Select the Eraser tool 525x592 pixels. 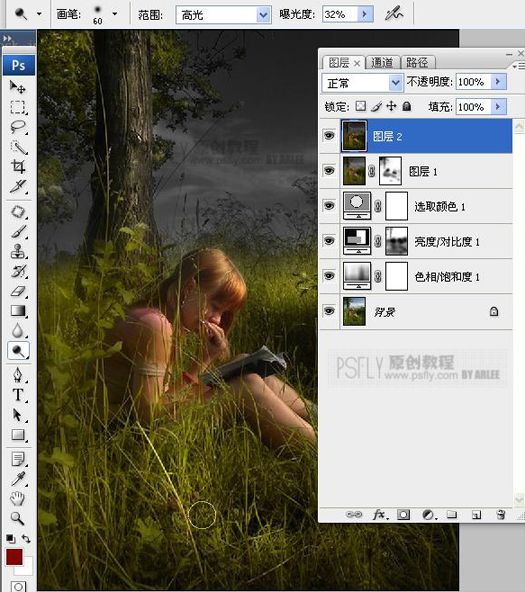coord(18,291)
